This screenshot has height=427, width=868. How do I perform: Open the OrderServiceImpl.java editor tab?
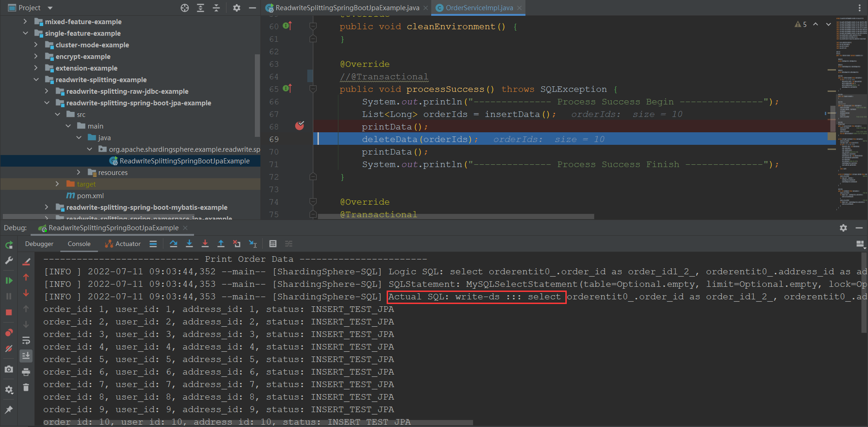coord(478,7)
